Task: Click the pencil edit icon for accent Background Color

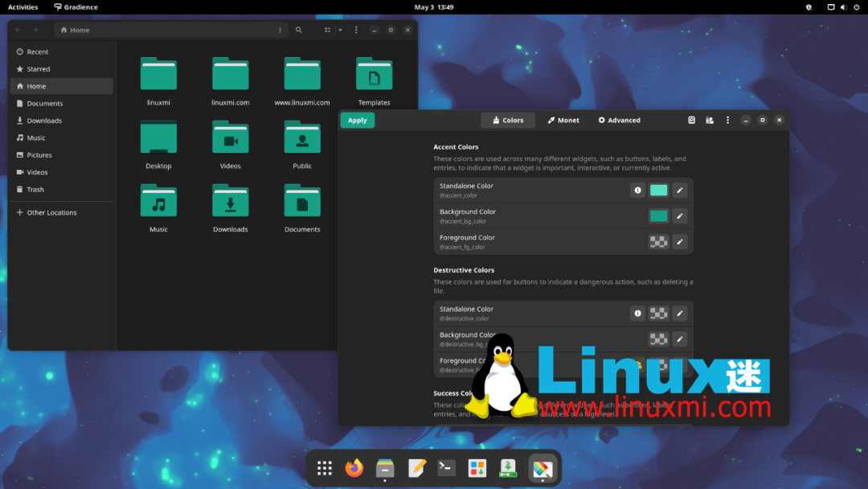Action: coord(680,216)
